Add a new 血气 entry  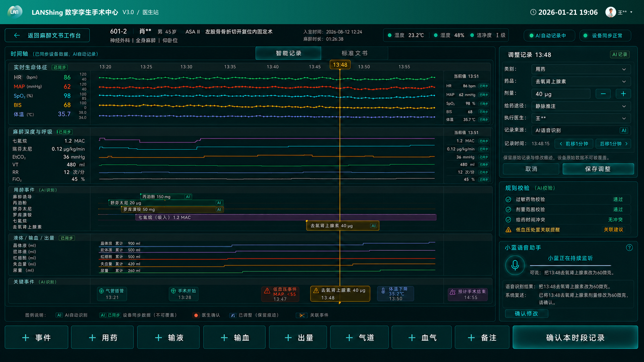point(422,338)
